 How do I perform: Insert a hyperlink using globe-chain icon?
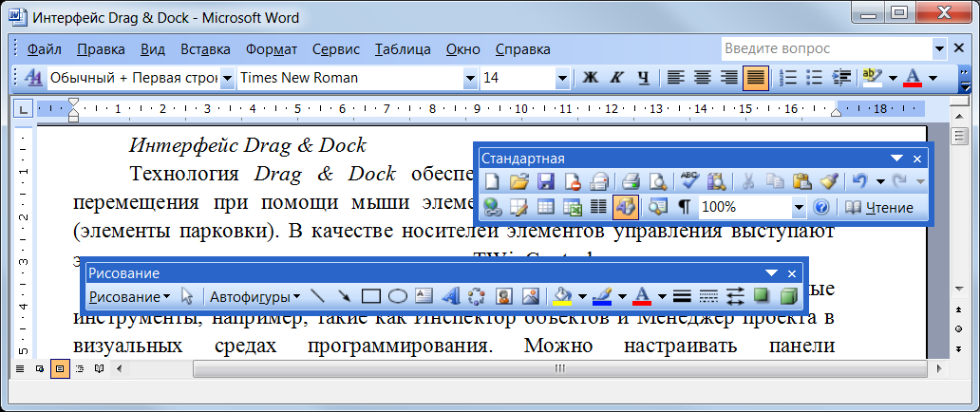tap(493, 207)
